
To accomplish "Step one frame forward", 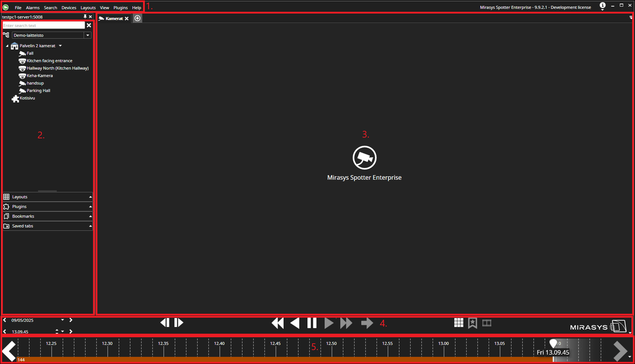I will coord(179,323).
